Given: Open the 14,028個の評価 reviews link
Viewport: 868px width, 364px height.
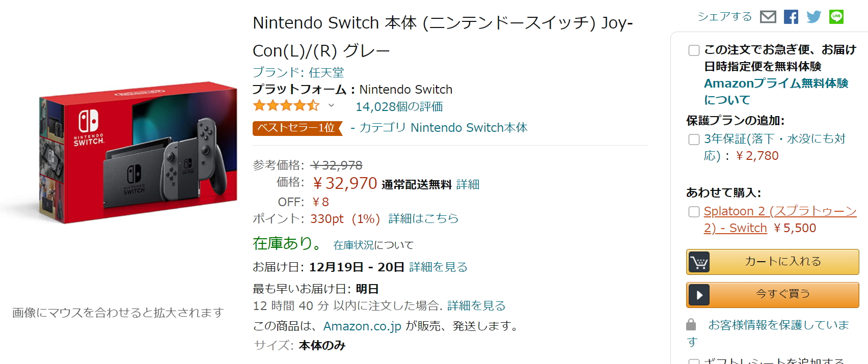Looking at the screenshot, I should (x=399, y=107).
